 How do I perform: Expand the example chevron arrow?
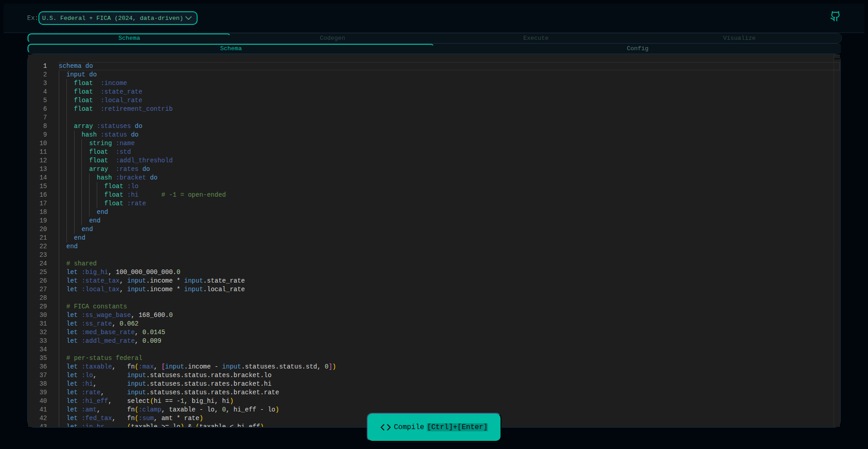[189, 18]
